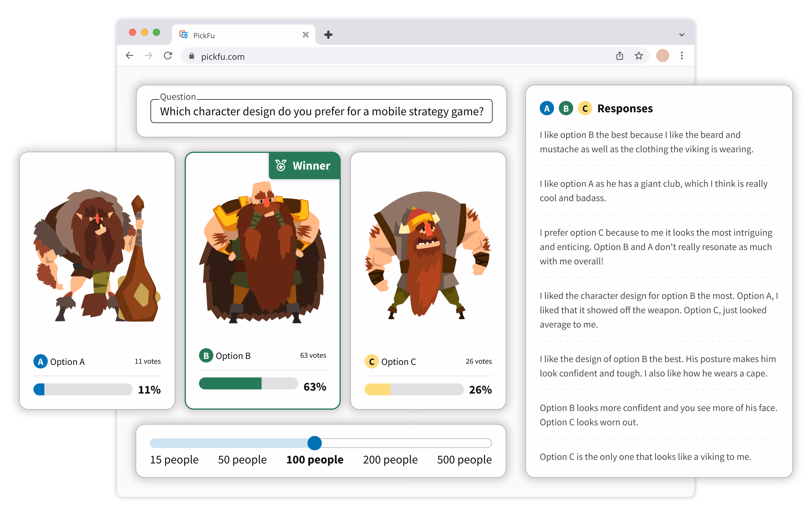
Task: Click the question text input field
Action: 321,111
